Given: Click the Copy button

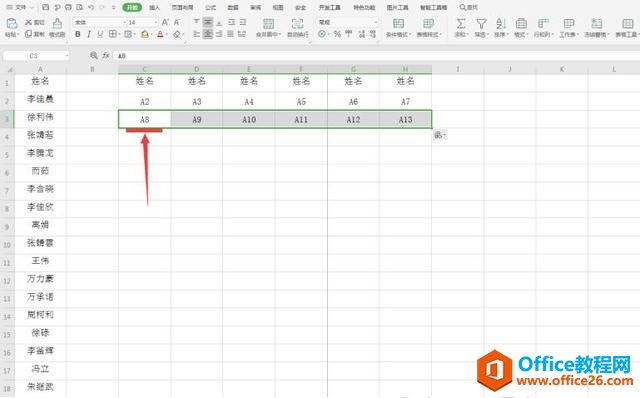Looking at the screenshot, I should [x=35, y=34].
